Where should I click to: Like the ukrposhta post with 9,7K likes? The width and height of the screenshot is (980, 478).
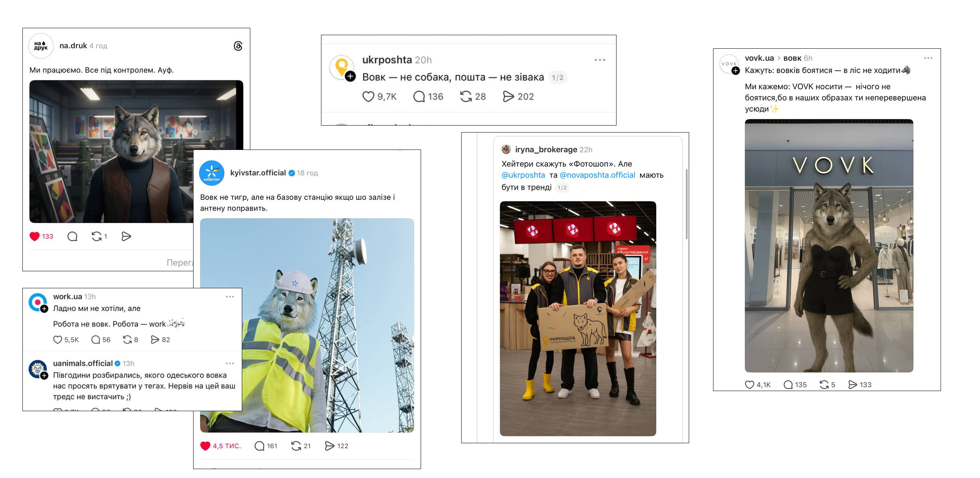pos(368,97)
